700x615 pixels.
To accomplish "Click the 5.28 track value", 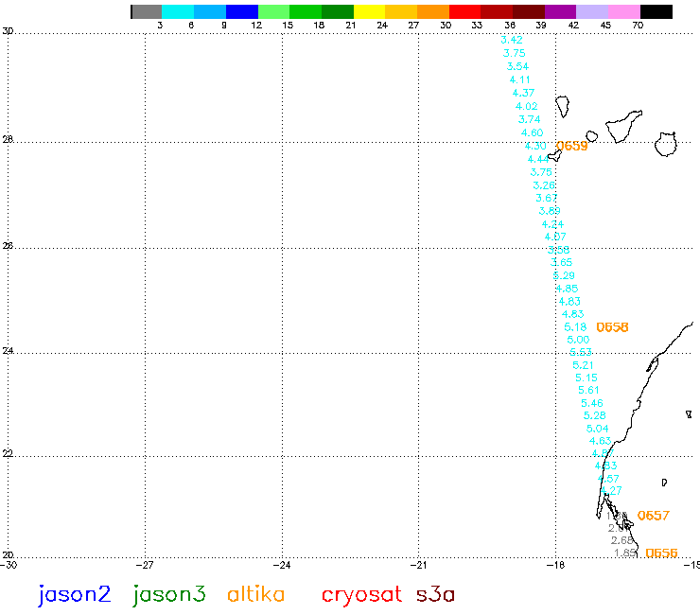I will pyautogui.click(x=595, y=415).
